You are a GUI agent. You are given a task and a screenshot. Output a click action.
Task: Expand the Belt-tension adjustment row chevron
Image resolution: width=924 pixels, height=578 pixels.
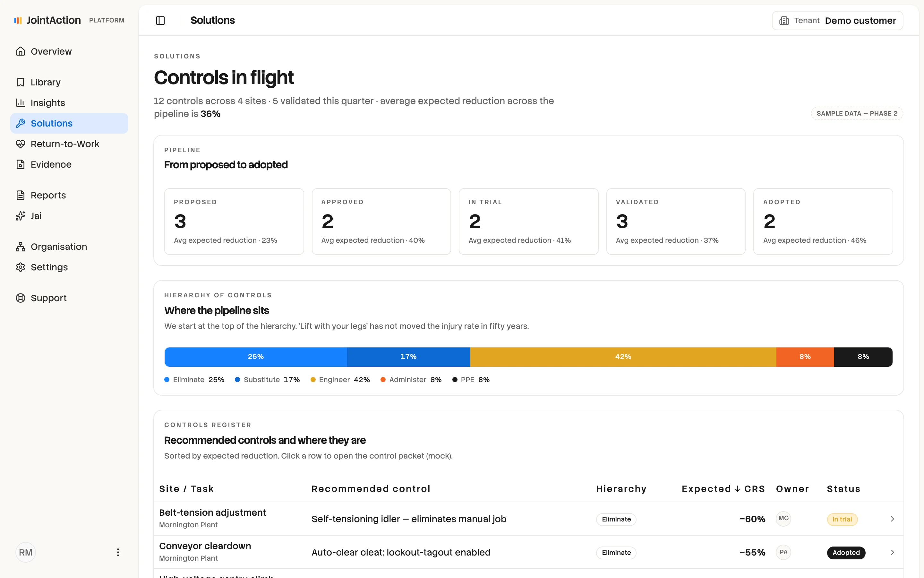click(892, 519)
